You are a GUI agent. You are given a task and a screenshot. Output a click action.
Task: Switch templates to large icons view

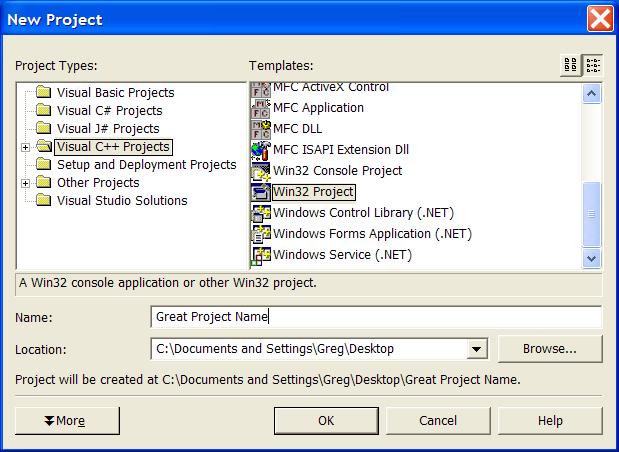tap(570, 65)
